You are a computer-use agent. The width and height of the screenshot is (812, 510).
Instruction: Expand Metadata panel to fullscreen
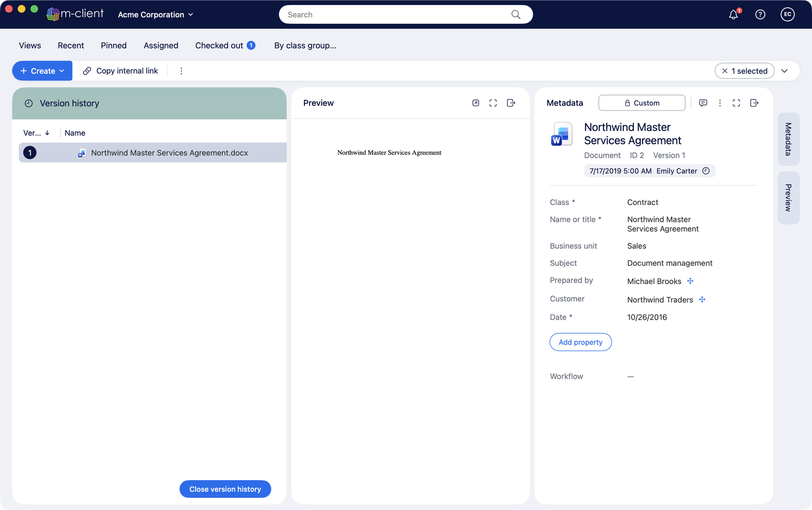coord(736,103)
